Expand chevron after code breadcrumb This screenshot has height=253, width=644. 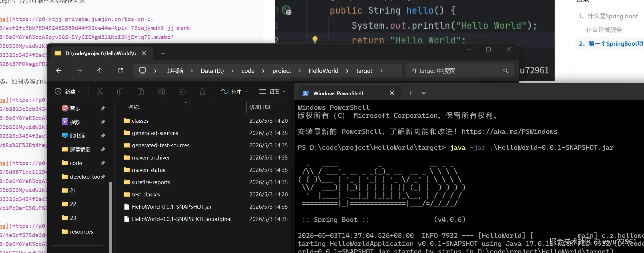(263, 71)
